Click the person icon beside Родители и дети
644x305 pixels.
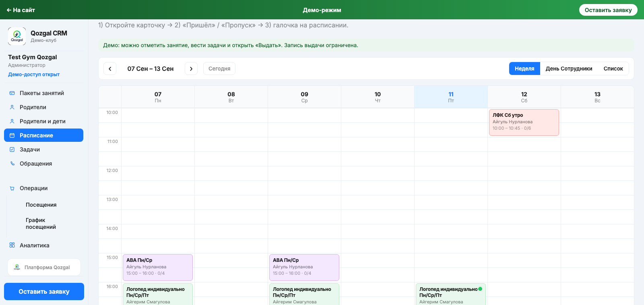pyautogui.click(x=12, y=121)
